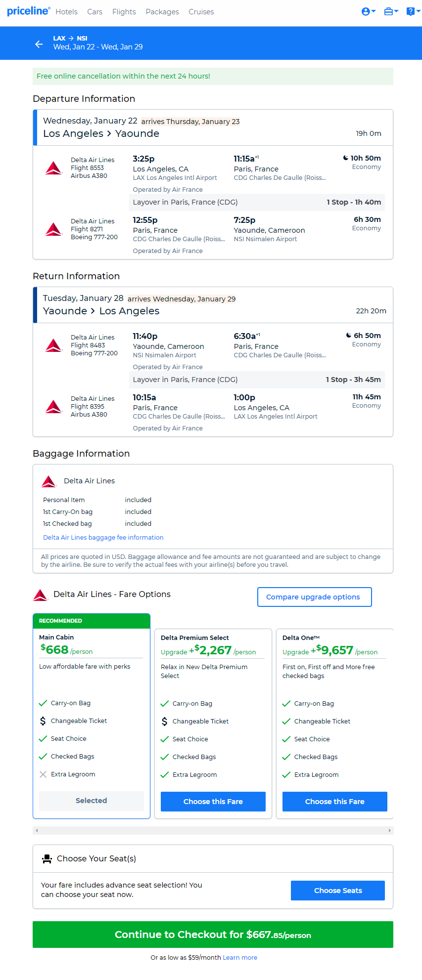Continue to Checkout for $667.85 per person
This screenshot has height=980, width=422.
213,935
